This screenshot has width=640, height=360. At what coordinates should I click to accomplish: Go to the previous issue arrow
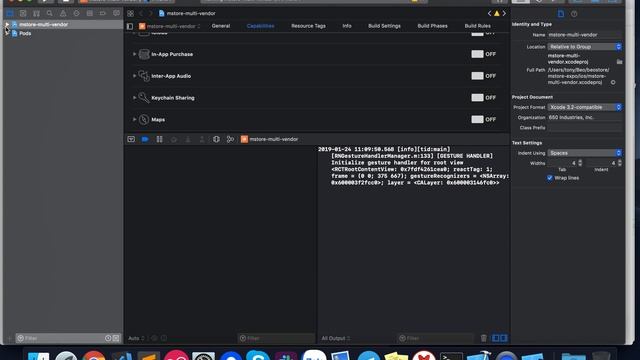[489, 13]
